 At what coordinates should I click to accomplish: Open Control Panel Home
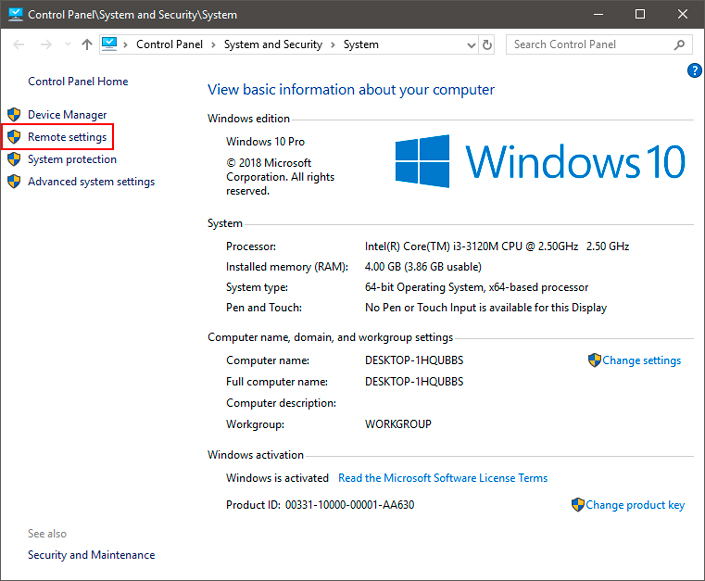(x=78, y=81)
